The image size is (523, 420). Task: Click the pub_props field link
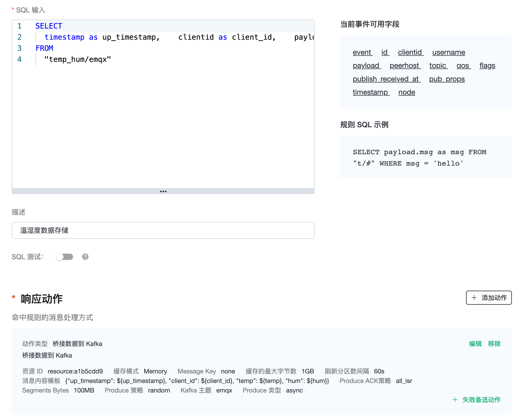pyautogui.click(x=447, y=79)
